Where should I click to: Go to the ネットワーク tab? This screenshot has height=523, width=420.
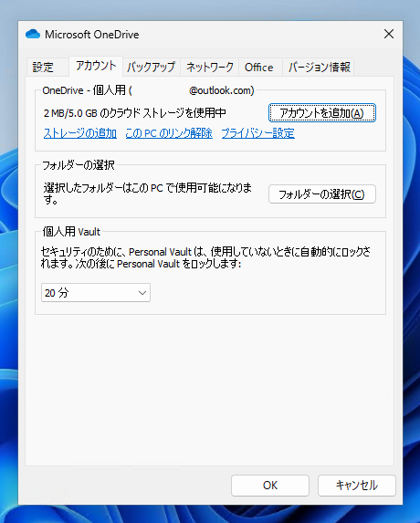tap(209, 67)
